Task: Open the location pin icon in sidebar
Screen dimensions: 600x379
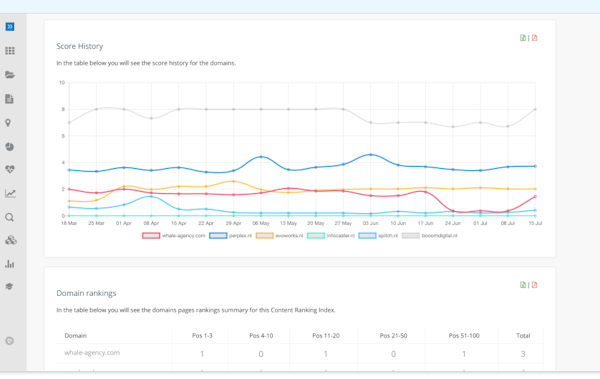Action: point(8,123)
